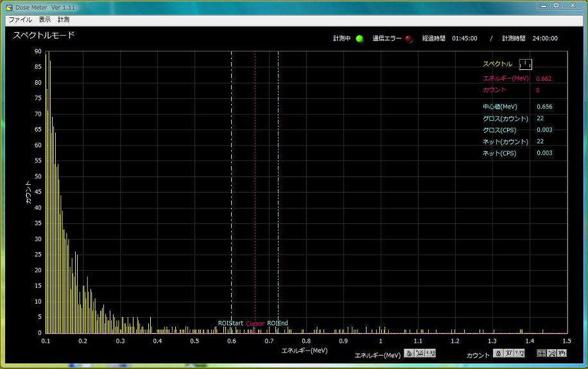
Task: Click the ROIStart marker label
Action: (230, 323)
